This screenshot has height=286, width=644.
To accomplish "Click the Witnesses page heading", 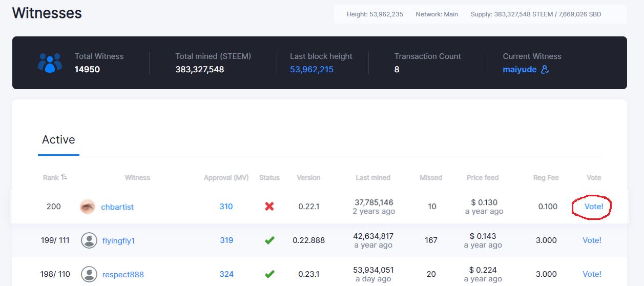I will (x=47, y=13).
